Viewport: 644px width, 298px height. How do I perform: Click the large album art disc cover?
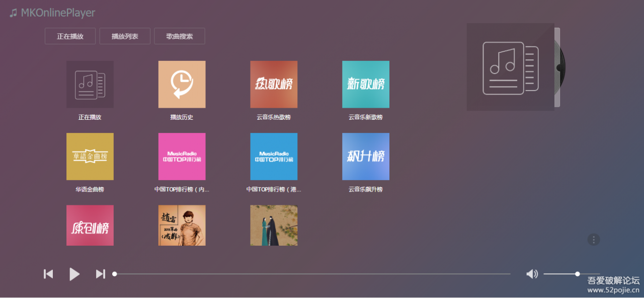pos(511,67)
